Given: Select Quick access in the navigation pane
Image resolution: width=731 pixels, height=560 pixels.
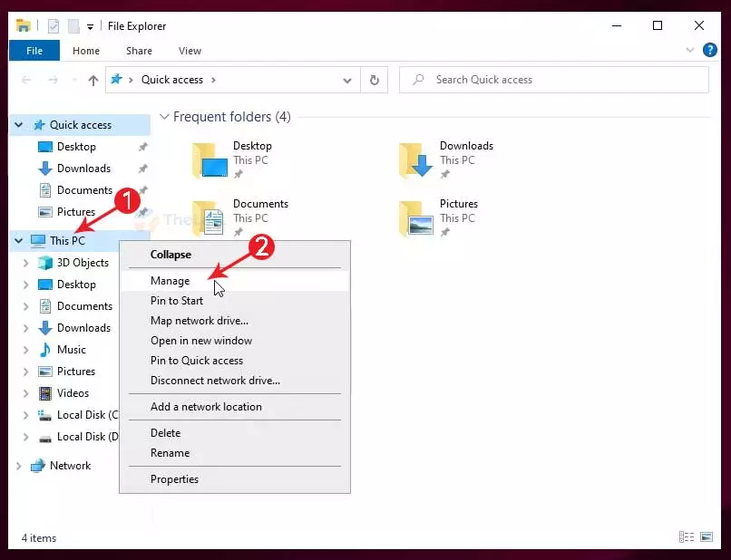Looking at the screenshot, I should tap(80, 125).
